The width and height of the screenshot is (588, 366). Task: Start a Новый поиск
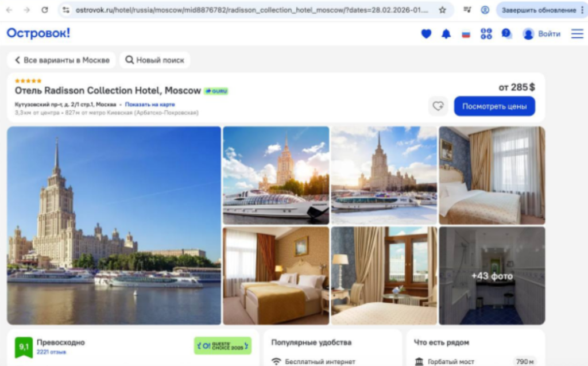click(155, 60)
